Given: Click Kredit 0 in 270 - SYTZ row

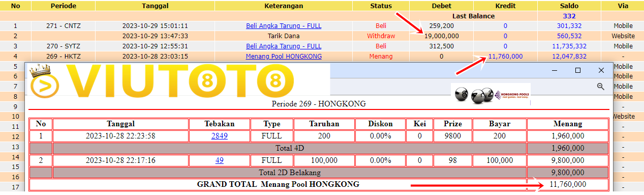Looking at the screenshot, I should pos(505,46).
